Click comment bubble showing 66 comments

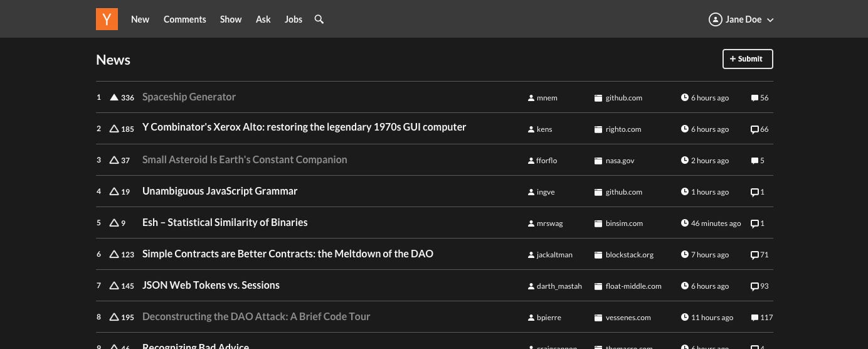(754, 129)
